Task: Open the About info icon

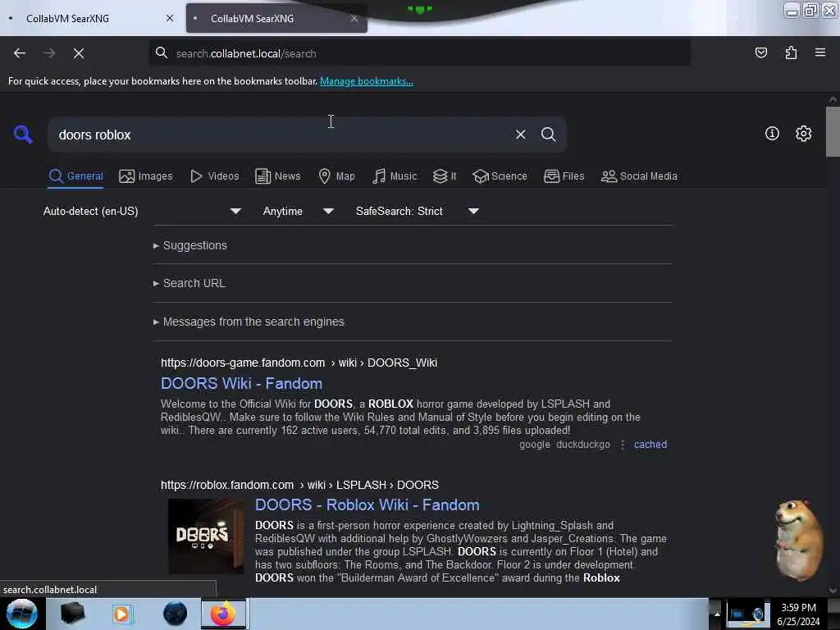Action: point(772,134)
